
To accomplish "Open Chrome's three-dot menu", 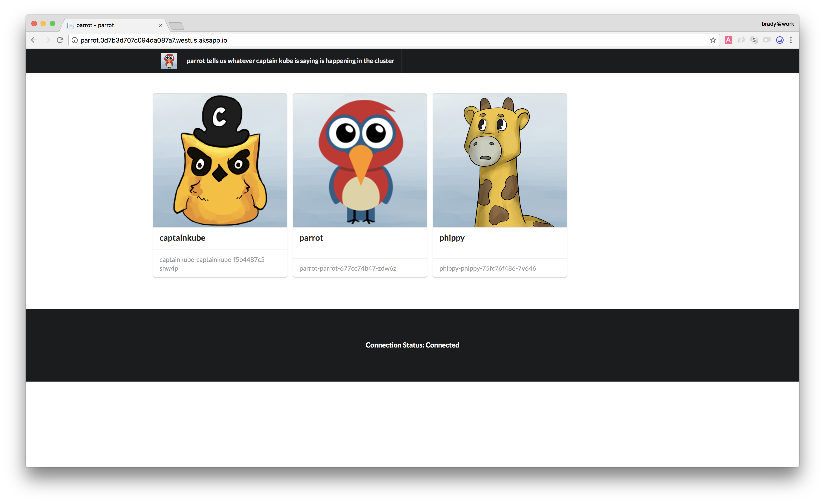I will click(x=791, y=40).
